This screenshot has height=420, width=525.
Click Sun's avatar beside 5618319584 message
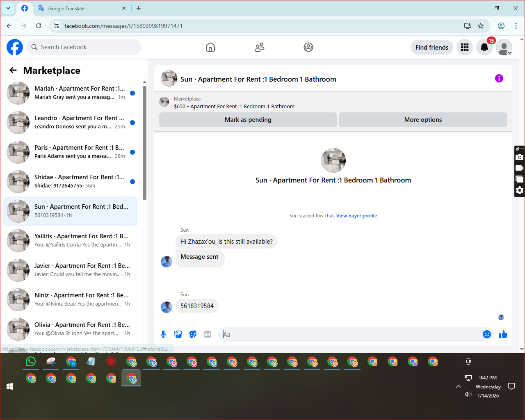coord(167,307)
